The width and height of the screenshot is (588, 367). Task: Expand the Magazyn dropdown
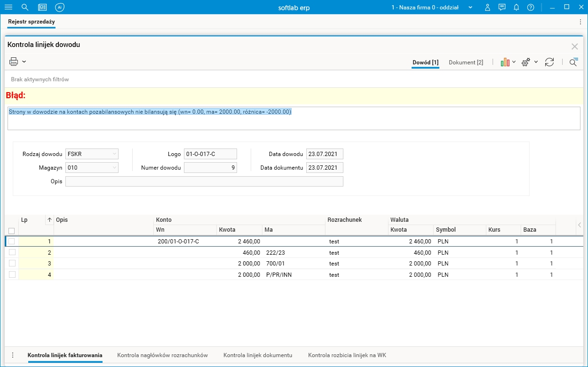pos(115,167)
